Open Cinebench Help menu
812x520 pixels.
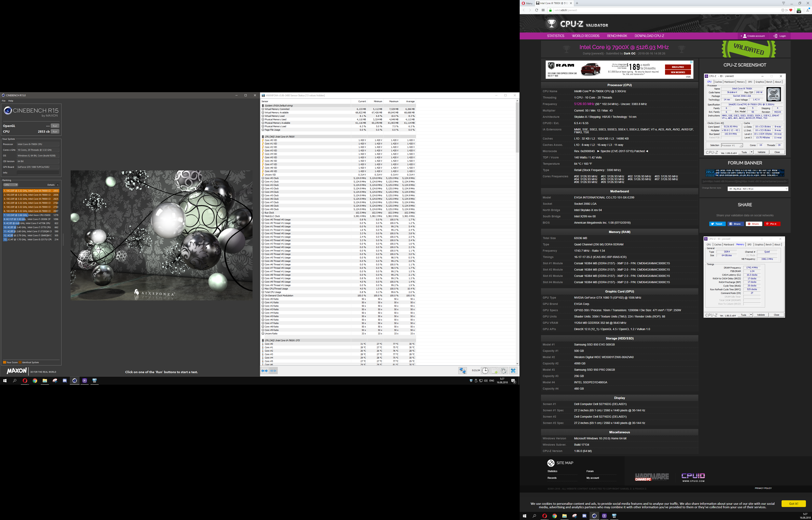click(x=11, y=101)
